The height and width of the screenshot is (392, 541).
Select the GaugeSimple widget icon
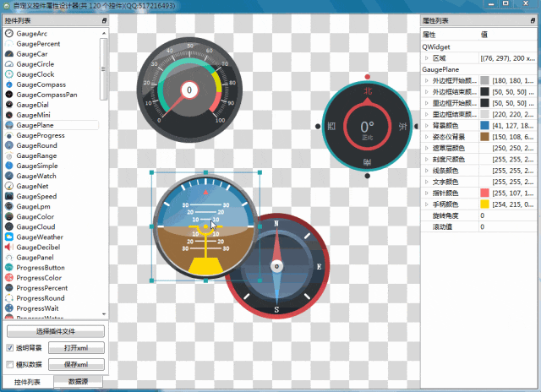pos(9,166)
